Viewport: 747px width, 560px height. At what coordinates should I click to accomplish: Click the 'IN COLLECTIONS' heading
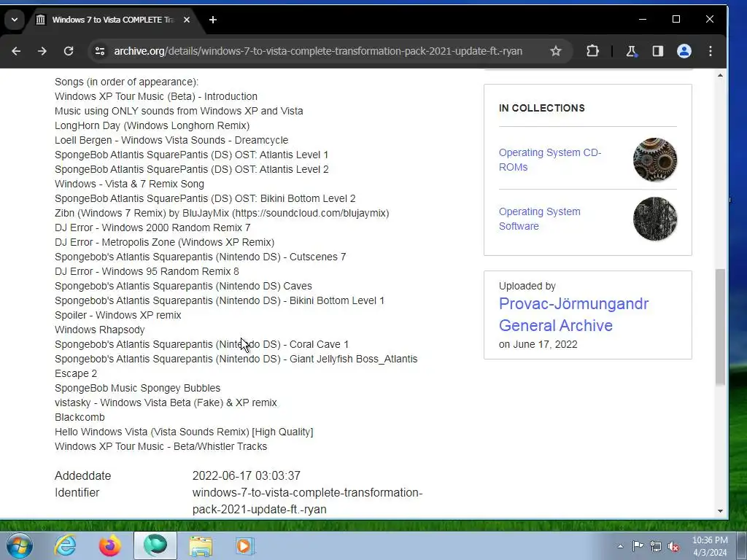542,108
